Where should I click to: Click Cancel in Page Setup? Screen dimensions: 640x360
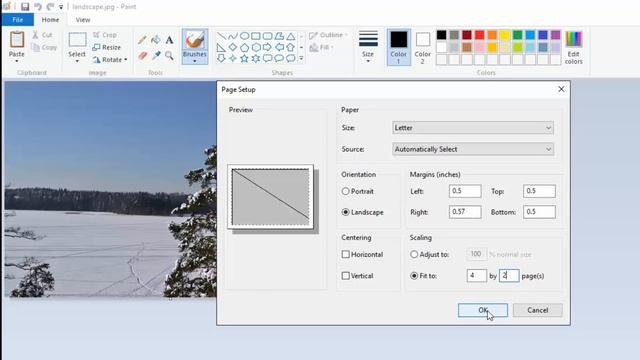click(x=538, y=310)
